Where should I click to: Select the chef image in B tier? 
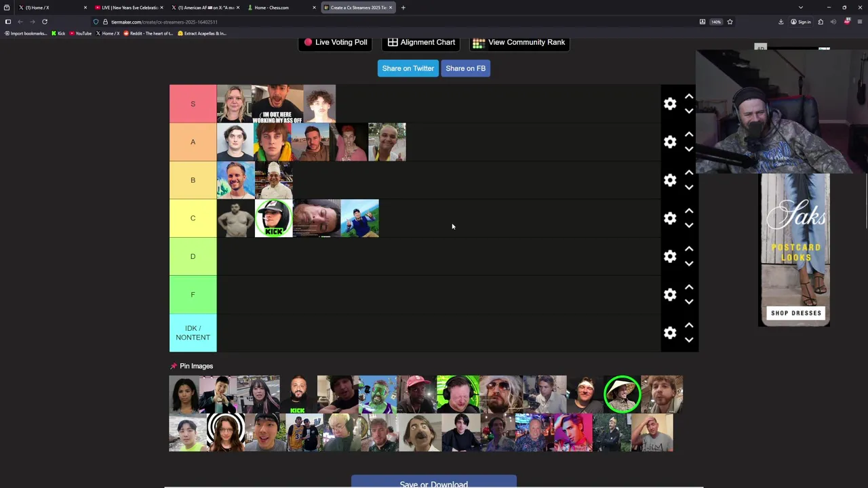click(274, 180)
